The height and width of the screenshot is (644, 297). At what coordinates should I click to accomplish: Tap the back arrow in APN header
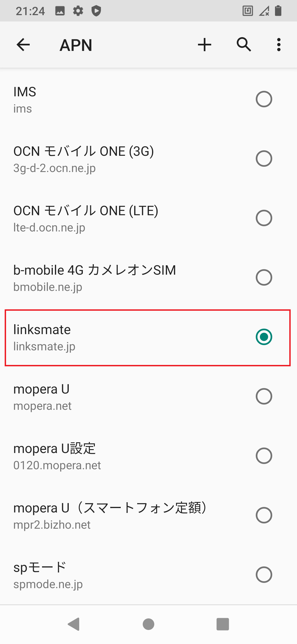pos(23,45)
